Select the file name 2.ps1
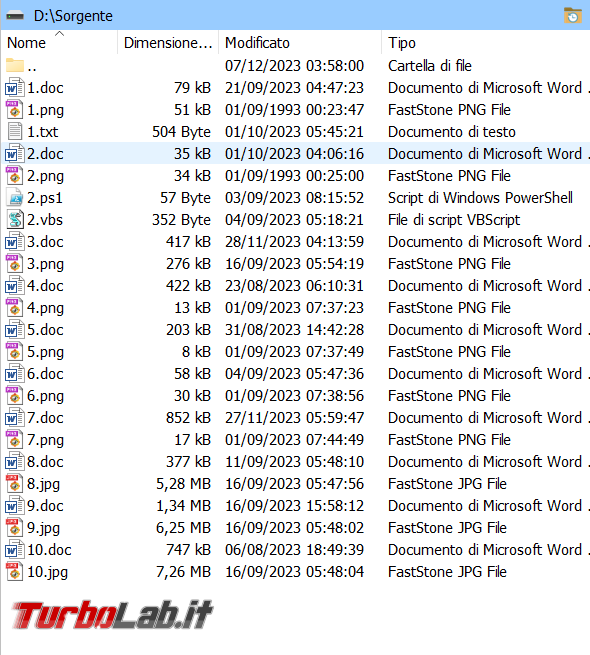 (45, 198)
